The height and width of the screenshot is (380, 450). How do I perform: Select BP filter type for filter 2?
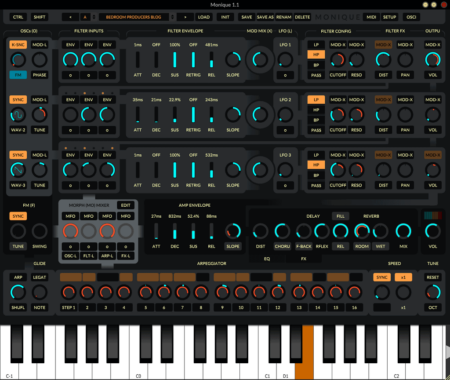coord(316,120)
